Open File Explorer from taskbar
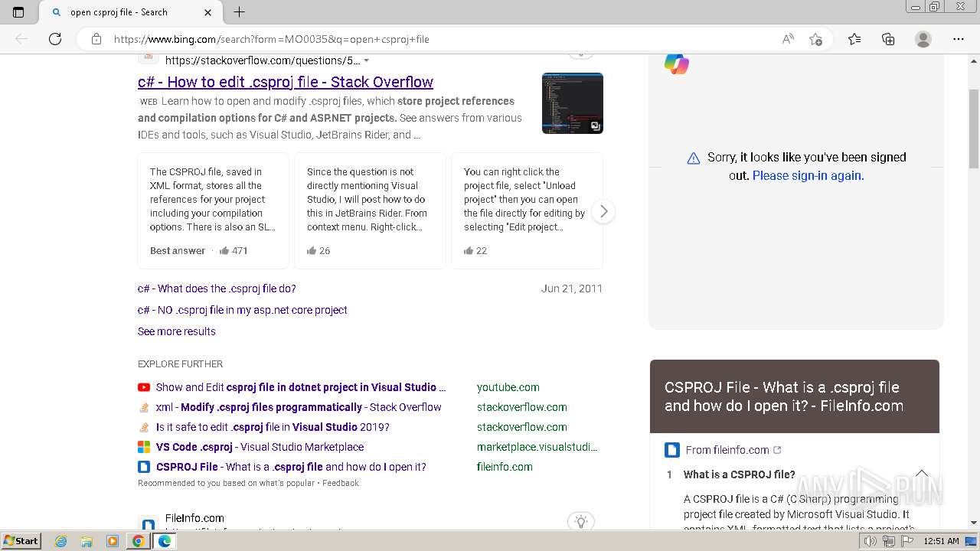This screenshot has width=980, height=551. [87, 541]
